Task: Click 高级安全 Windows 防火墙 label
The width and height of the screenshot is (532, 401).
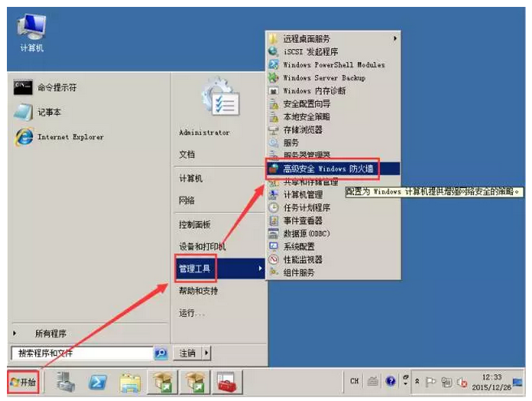Action: 328,169
